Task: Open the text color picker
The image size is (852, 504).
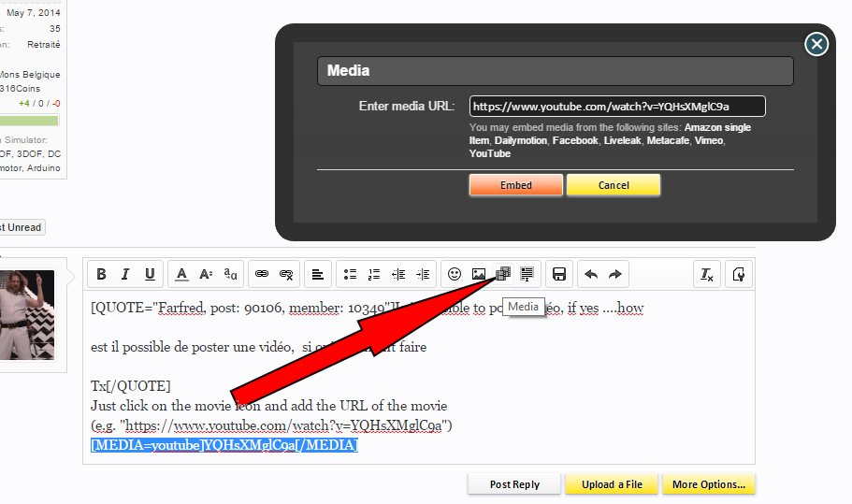Action: pos(181,274)
